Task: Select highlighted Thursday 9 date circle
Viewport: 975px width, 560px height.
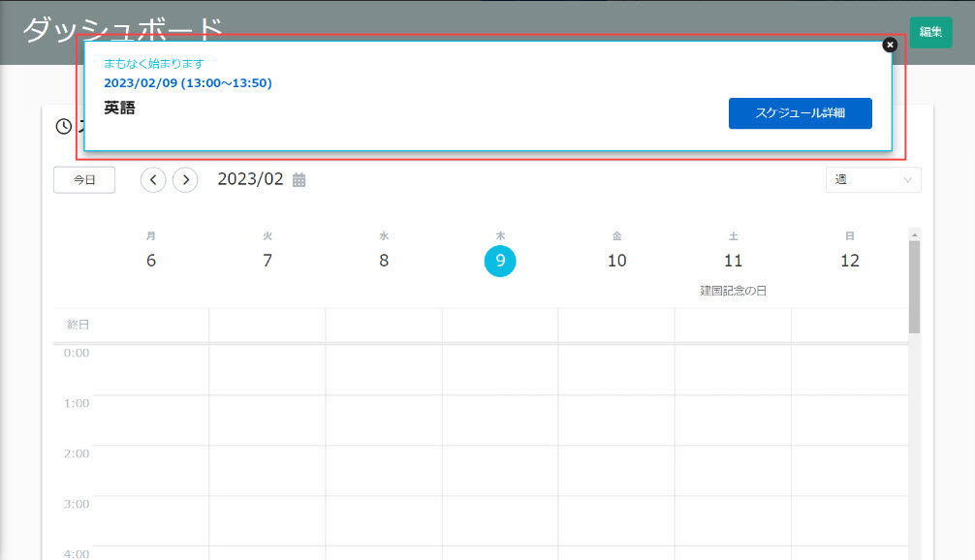Action: 500,261
